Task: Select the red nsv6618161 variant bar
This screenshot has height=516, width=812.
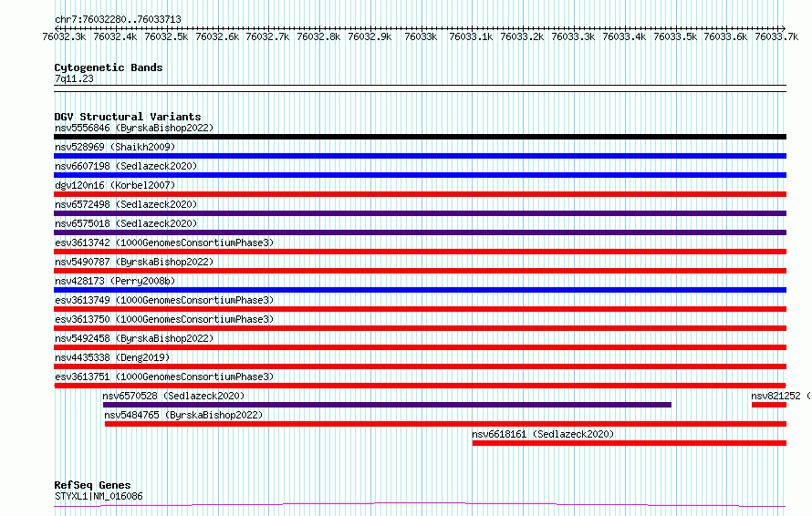Action: coord(630,443)
